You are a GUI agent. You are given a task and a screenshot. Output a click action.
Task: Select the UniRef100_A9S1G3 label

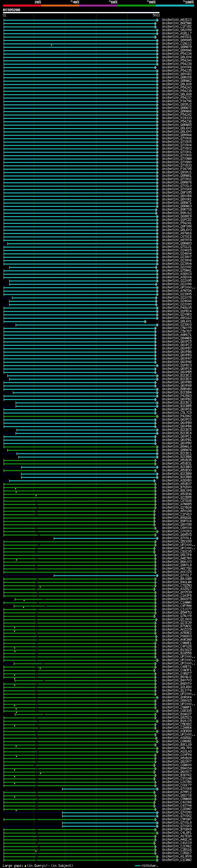(177, 318)
